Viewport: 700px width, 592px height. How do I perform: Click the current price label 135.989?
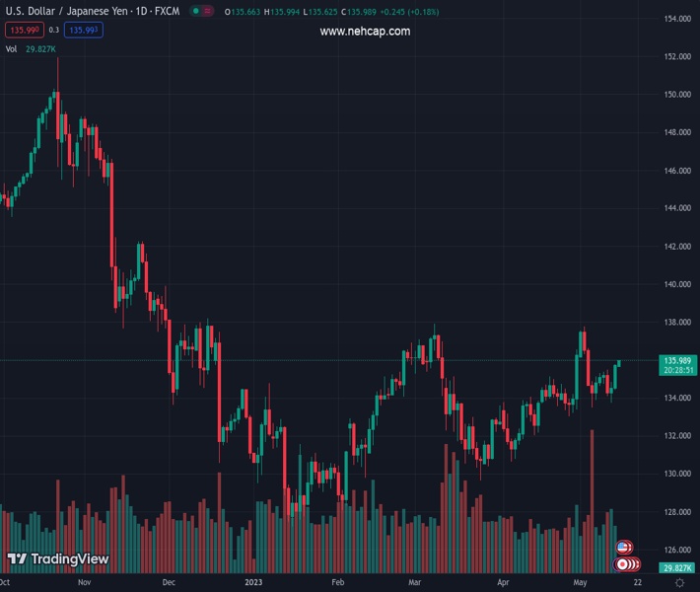coord(677,361)
